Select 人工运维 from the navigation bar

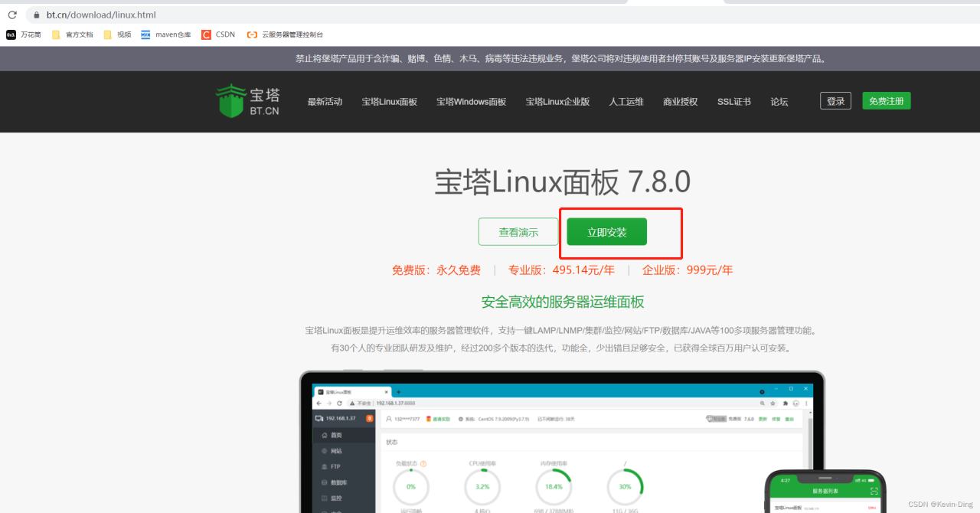click(626, 100)
